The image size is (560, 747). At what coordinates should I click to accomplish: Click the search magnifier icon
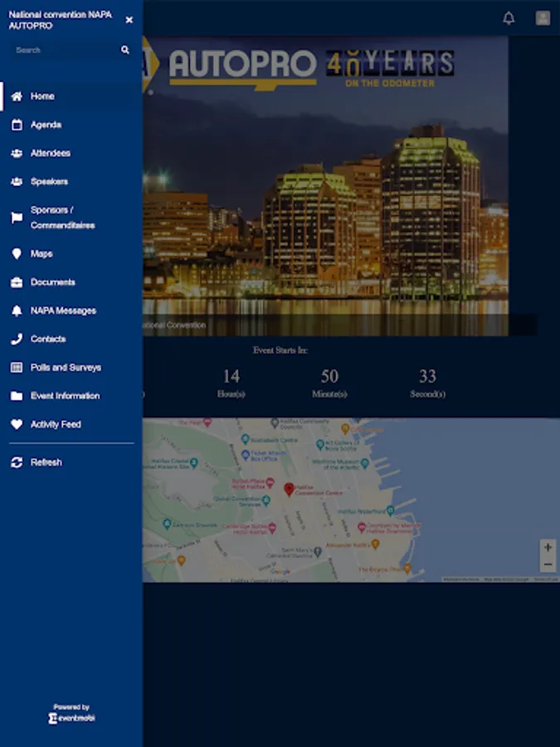[x=124, y=50]
